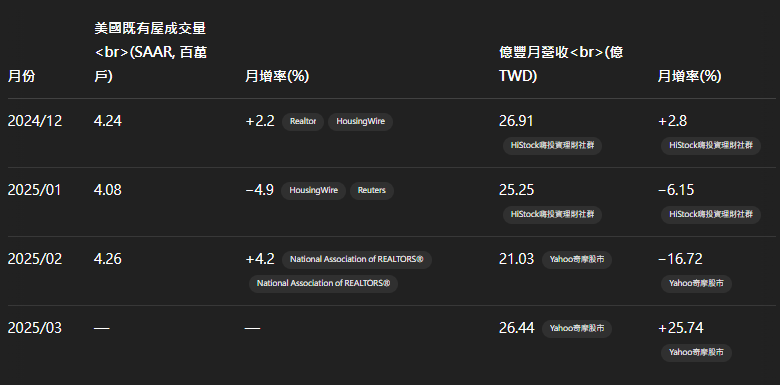This screenshot has width=780, height=385.
Task: Click the 21.03 revenue value
Action: tap(516, 260)
